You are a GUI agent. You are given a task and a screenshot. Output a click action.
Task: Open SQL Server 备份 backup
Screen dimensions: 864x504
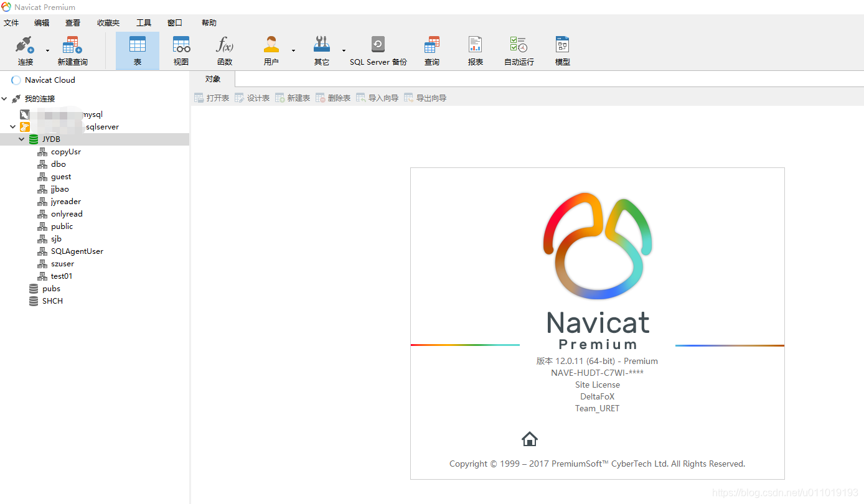click(378, 50)
